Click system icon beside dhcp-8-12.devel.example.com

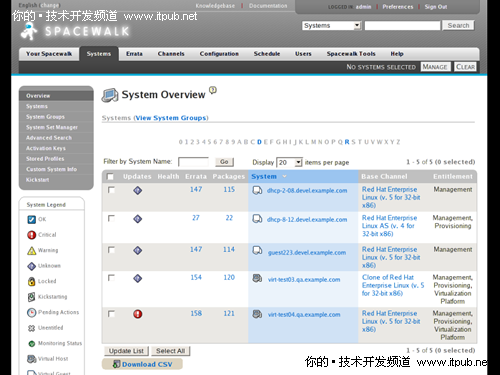coord(257,219)
